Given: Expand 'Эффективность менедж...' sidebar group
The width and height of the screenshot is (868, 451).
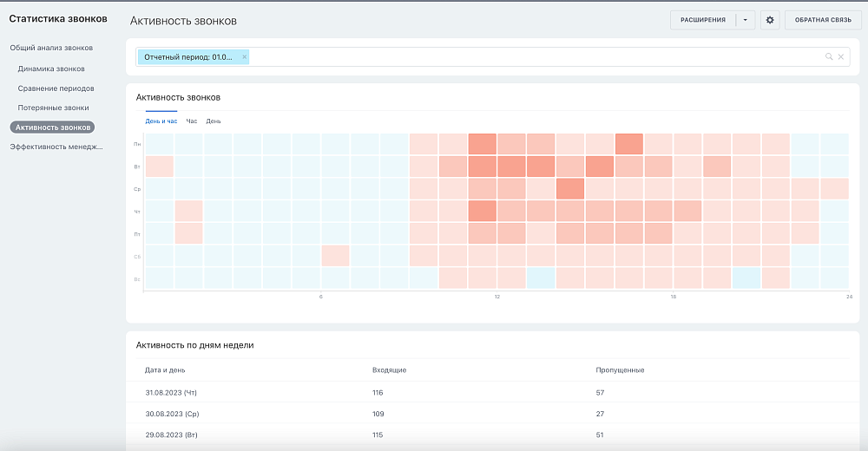Looking at the screenshot, I should pyautogui.click(x=56, y=147).
